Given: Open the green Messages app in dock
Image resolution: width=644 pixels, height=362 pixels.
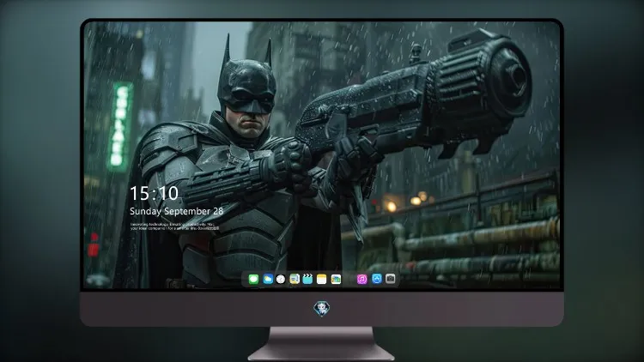Looking at the screenshot, I should (253, 280).
